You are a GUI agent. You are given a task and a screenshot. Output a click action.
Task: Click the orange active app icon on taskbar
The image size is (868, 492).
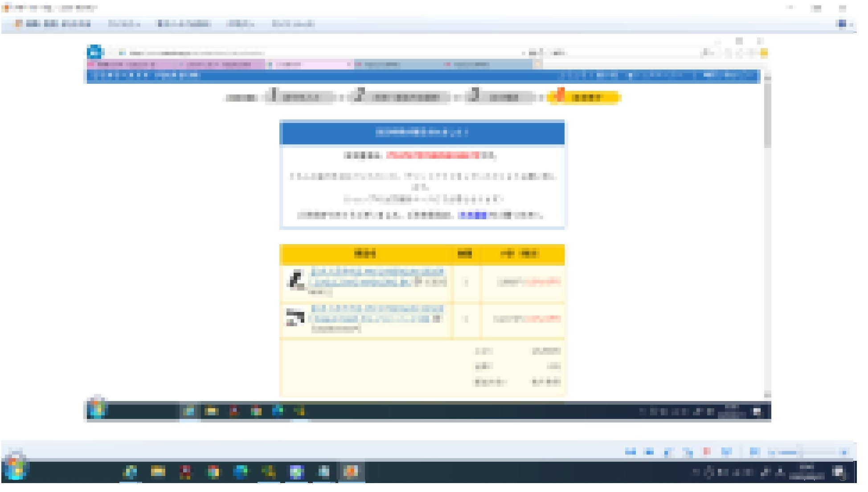[x=352, y=472]
